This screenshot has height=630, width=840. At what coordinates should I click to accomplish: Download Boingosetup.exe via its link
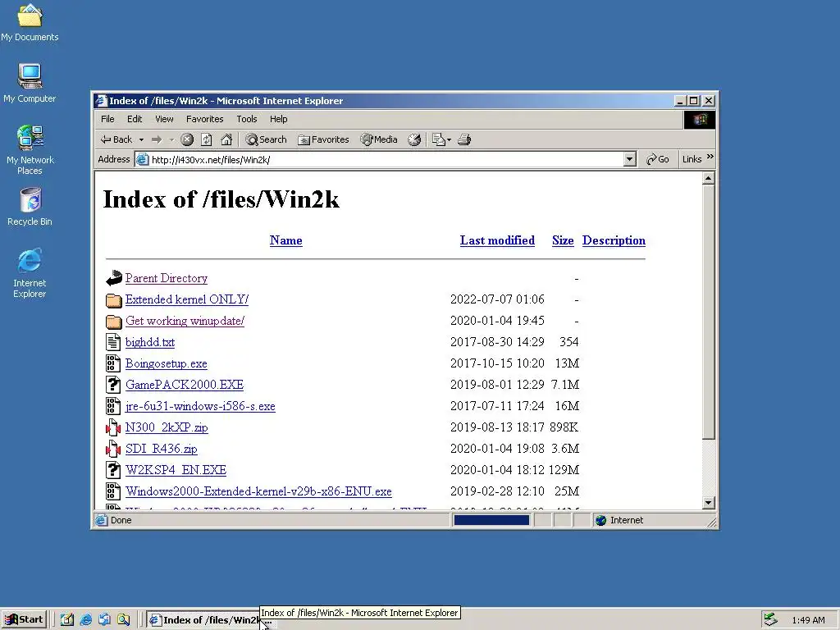point(166,363)
